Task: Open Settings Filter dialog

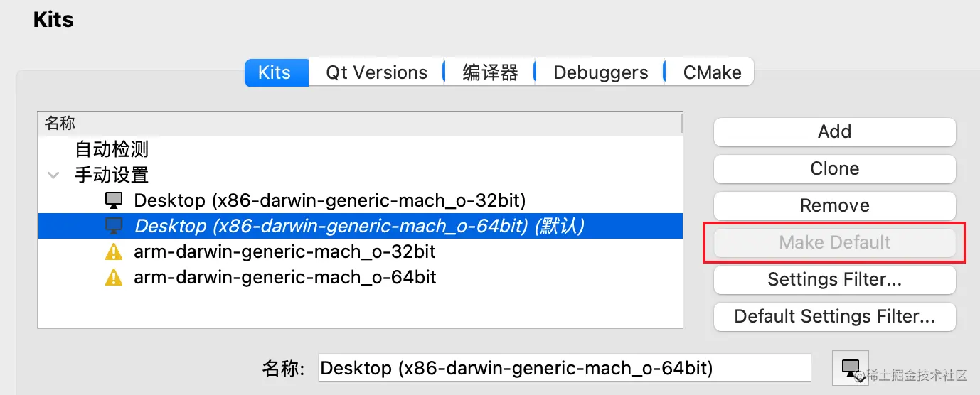Action: 834,279
